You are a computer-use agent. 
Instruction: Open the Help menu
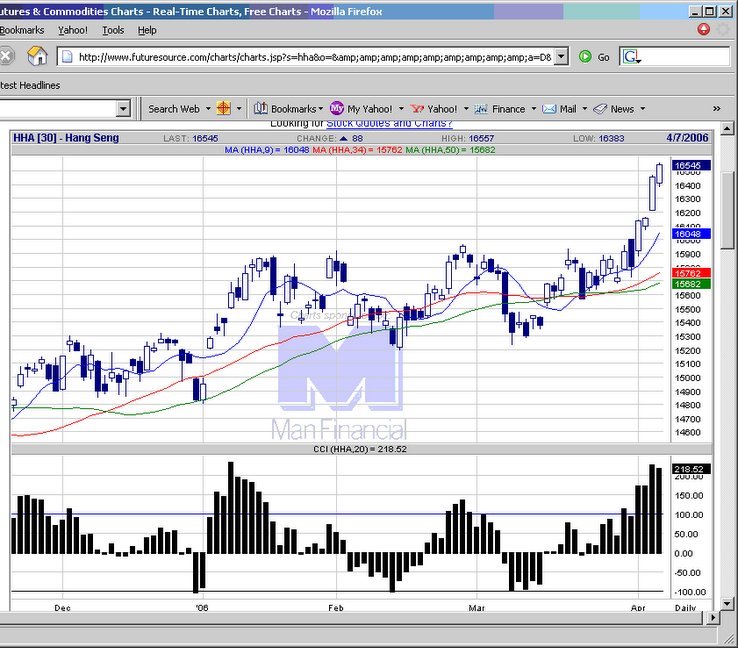click(147, 30)
